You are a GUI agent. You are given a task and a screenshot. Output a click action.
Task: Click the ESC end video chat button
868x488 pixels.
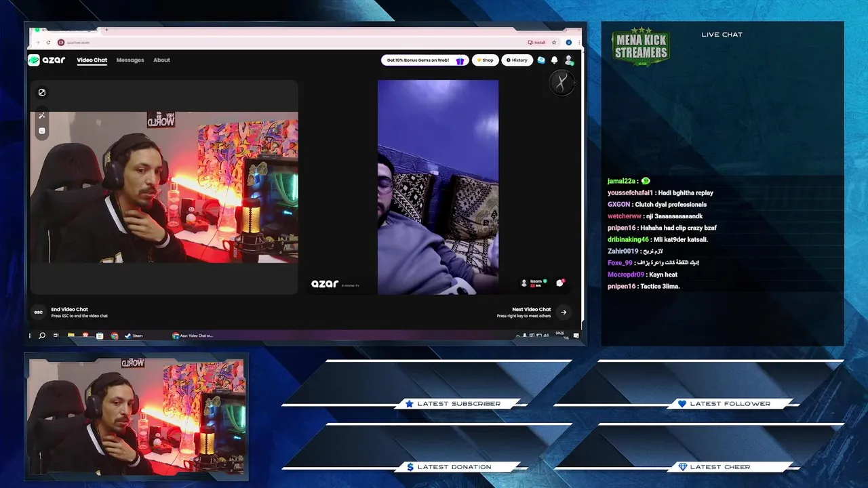[x=39, y=312]
